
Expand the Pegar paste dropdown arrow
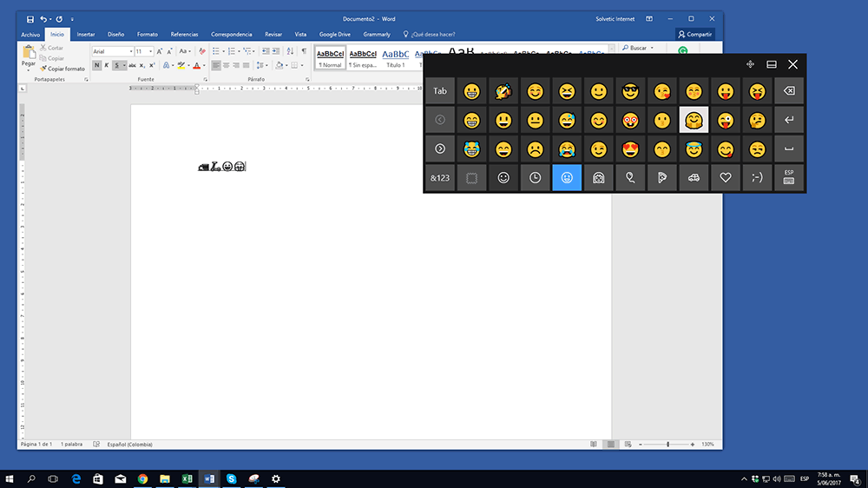tap(29, 69)
